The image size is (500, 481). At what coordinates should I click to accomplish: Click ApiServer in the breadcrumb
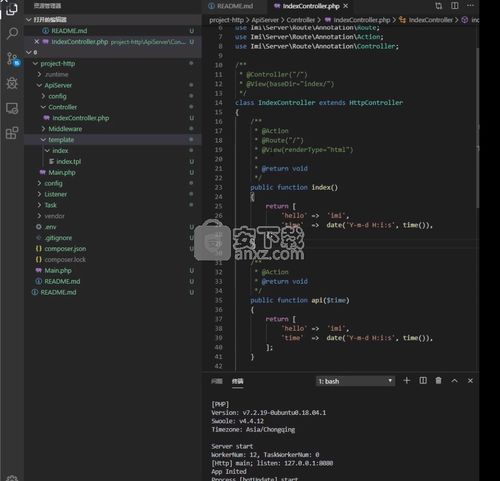pos(265,20)
